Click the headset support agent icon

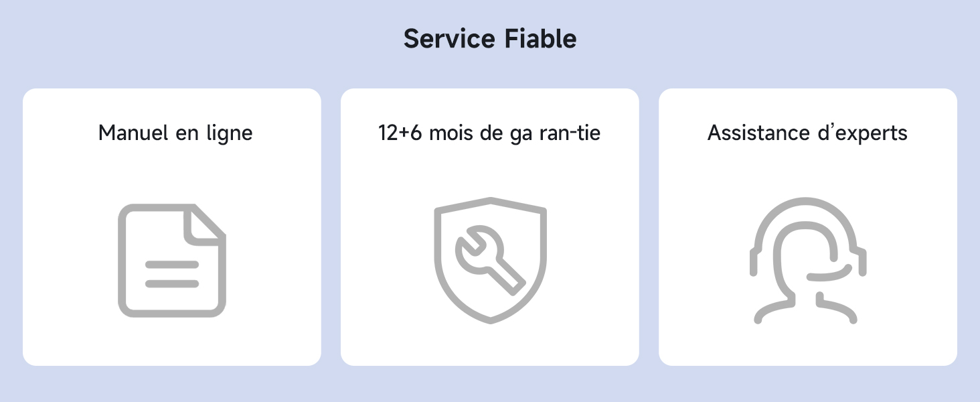pyautogui.click(x=807, y=261)
